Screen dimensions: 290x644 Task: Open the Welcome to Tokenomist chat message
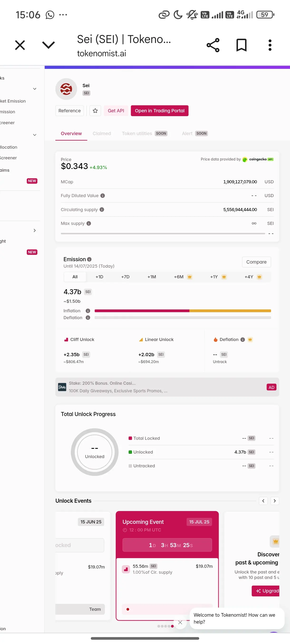point(237,619)
